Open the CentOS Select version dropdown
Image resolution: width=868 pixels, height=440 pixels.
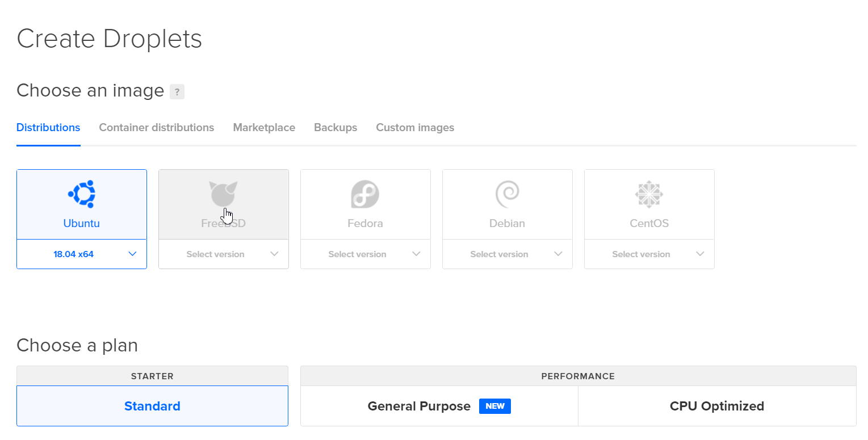tap(649, 254)
